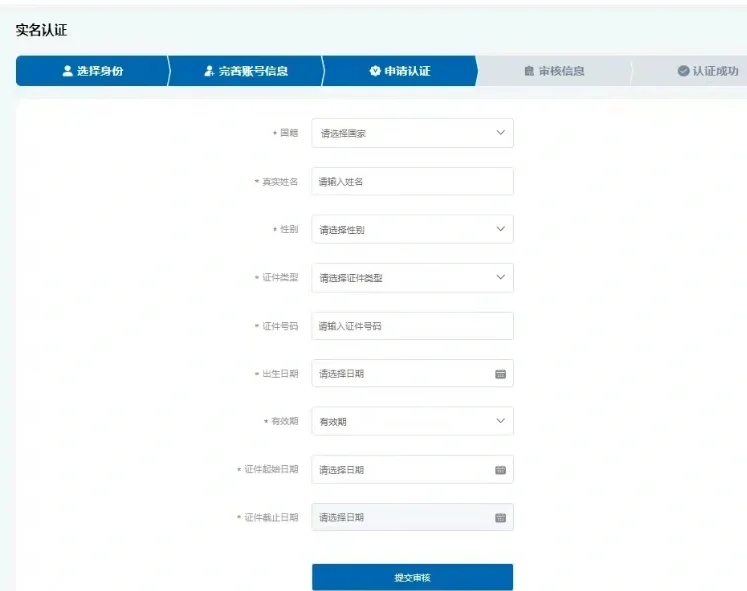The width and height of the screenshot is (747, 591).
Task: Select the 请选择日期 text in 证件起始日期
Action: (342, 470)
